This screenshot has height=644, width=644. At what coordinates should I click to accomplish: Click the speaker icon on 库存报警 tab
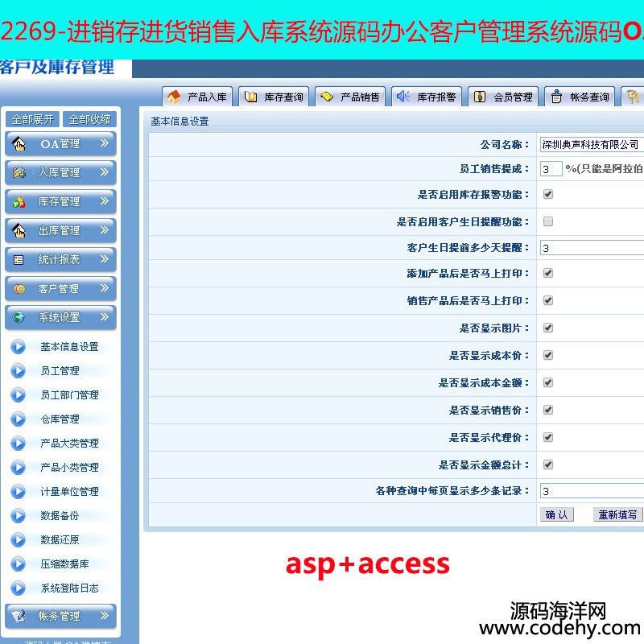point(403,97)
